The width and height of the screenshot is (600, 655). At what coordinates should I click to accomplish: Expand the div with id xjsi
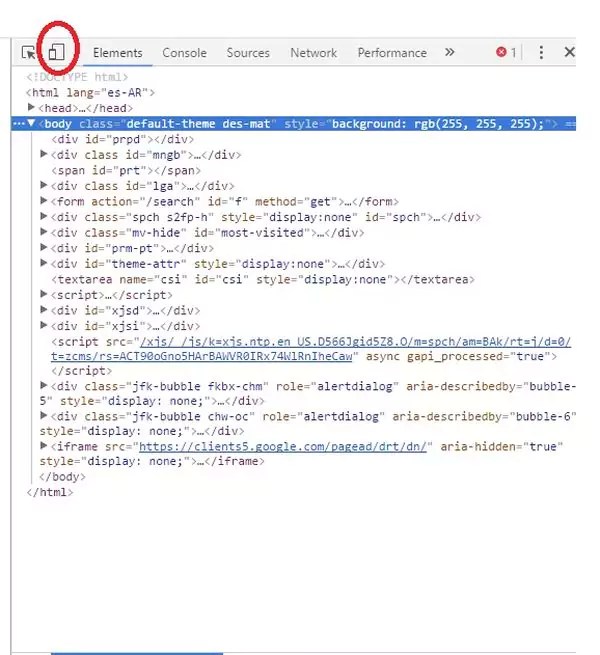43,325
